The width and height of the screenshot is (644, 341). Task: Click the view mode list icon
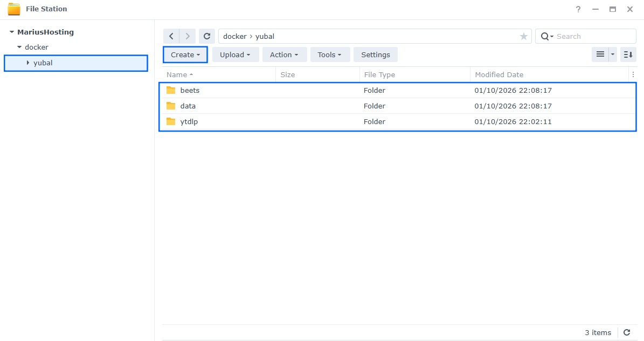pos(600,54)
